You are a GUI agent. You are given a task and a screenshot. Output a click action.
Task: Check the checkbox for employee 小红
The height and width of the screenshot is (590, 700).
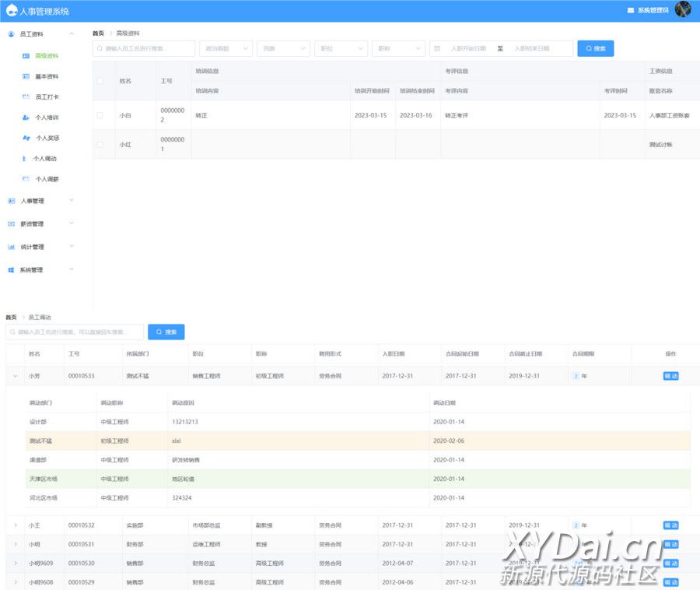[x=100, y=145]
